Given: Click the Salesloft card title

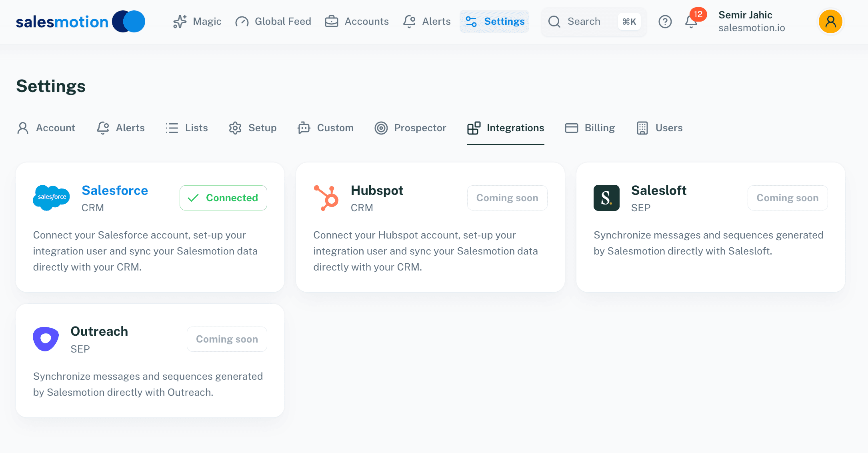Looking at the screenshot, I should pos(659,190).
